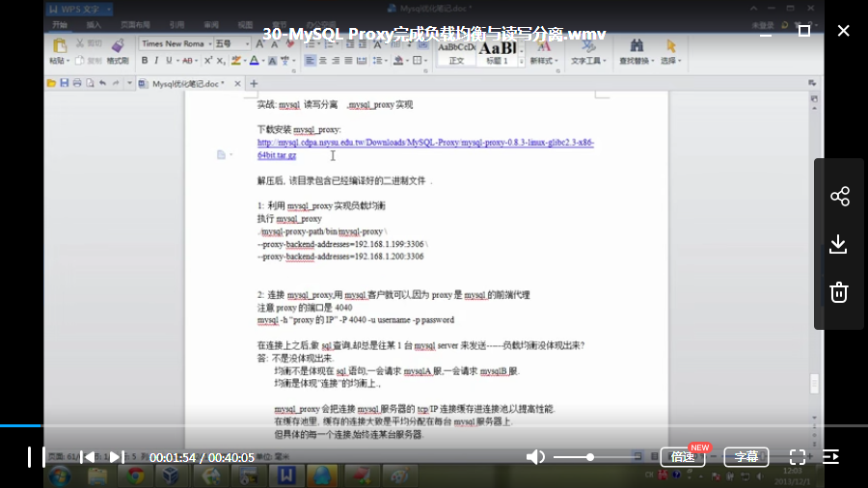
Task: Toggle subscript X₂ formatting
Action: pos(220,61)
